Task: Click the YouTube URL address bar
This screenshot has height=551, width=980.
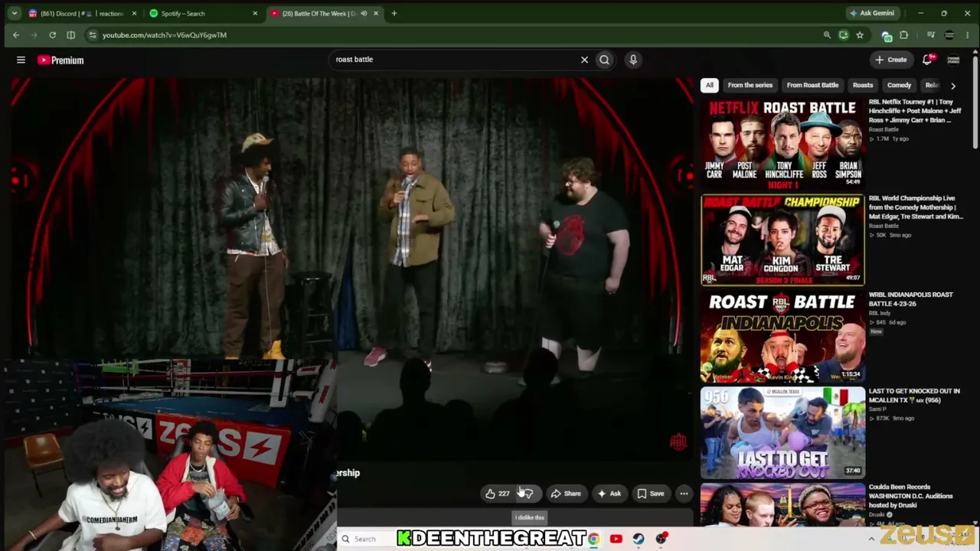Action: [459, 35]
